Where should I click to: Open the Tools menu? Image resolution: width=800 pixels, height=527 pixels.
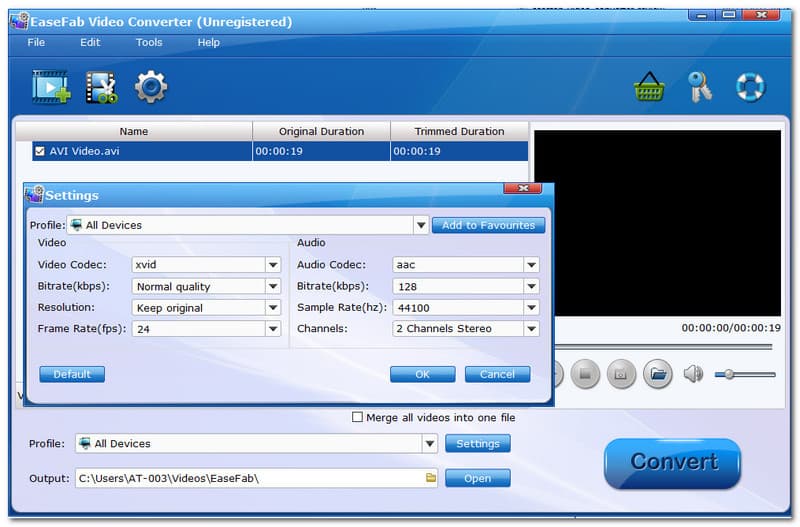[149, 42]
